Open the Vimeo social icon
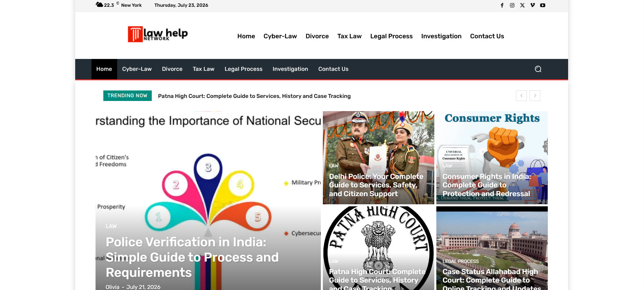Viewport: 644px width, 290px height. [533, 5]
